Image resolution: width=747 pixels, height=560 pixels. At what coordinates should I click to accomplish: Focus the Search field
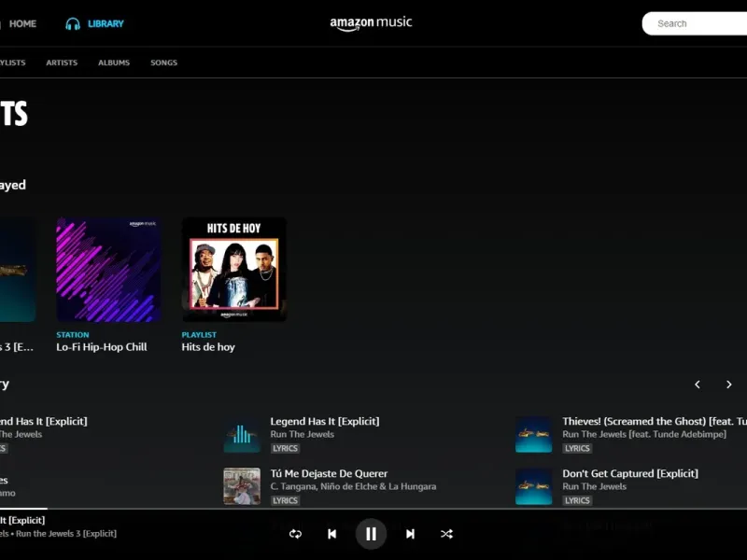[x=695, y=23]
